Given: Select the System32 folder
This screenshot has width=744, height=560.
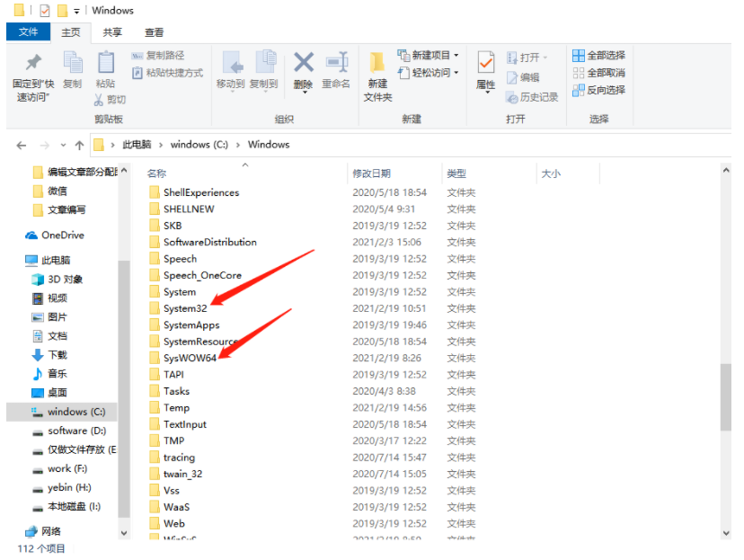Looking at the screenshot, I should 184,308.
